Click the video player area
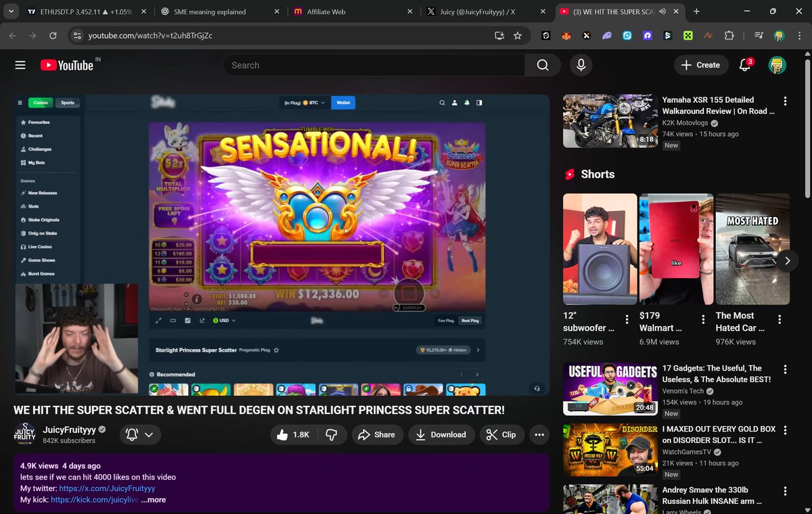This screenshot has height=514, width=812. (281, 244)
